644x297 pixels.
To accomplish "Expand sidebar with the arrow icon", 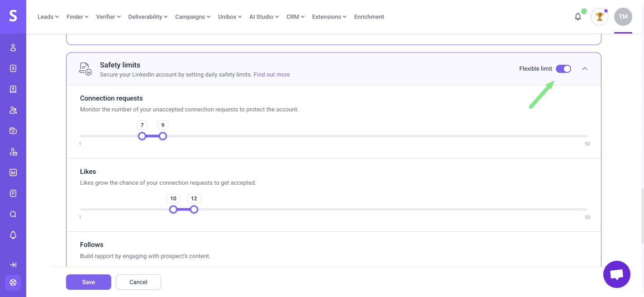I will click(13, 265).
